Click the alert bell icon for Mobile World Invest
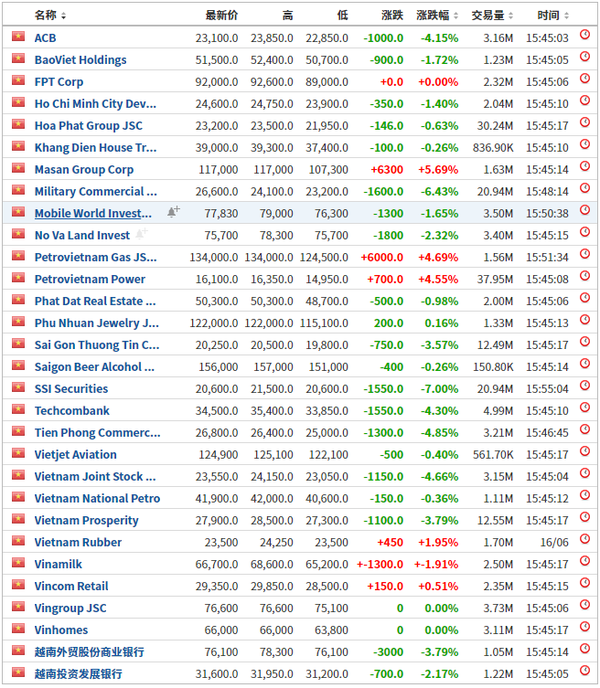Viewport: 600px width, 688px height. pos(173,212)
